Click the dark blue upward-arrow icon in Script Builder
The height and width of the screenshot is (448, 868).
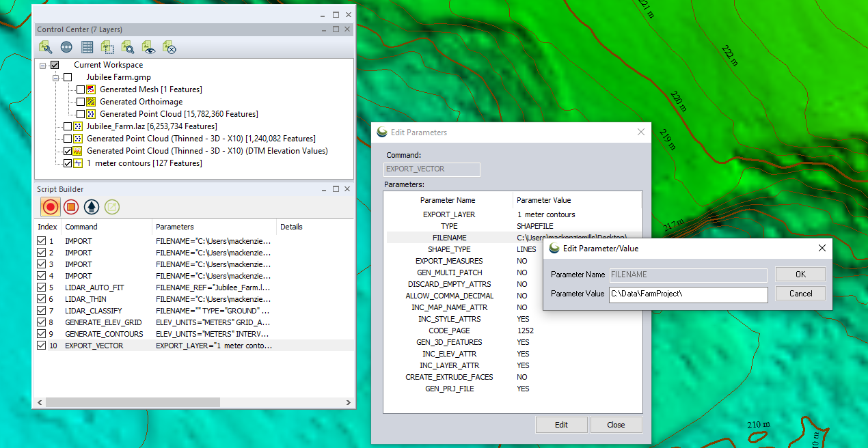(92, 207)
